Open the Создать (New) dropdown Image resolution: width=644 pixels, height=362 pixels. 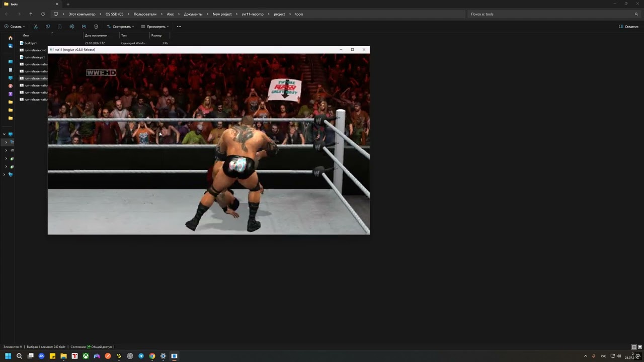(x=14, y=27)
